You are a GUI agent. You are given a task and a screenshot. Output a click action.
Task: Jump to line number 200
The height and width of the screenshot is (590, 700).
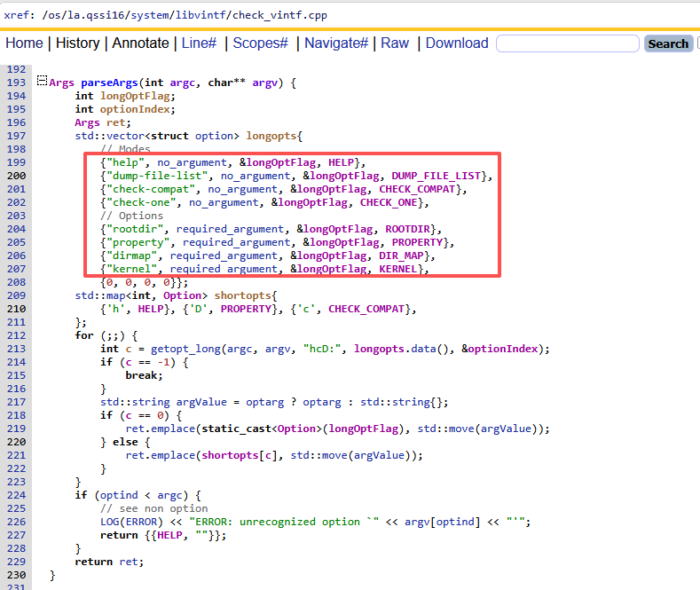[x=16, y=176]
